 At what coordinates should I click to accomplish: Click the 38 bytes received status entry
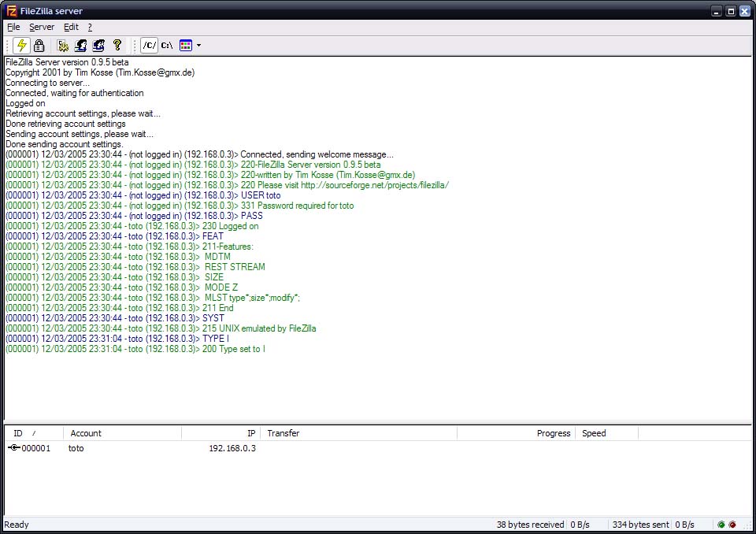pos(530,525)
